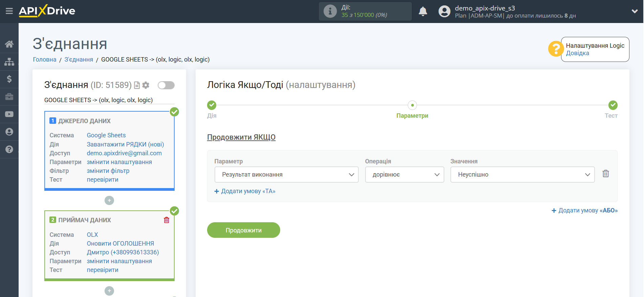Click demo.apixdrive@gmail.com access link
644x297 pixels.
pos(124,153)
